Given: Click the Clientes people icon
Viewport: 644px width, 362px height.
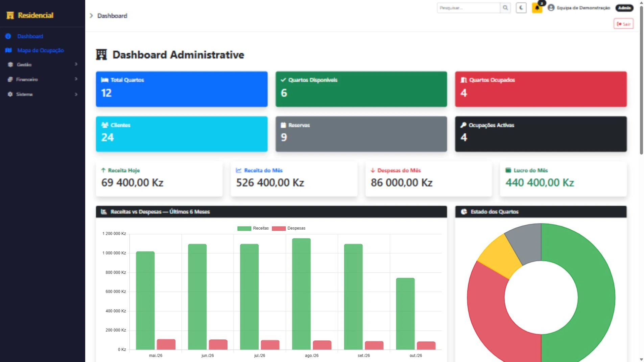Looking at the screenshot, I should pyautogui.click(x=105, y=125).
